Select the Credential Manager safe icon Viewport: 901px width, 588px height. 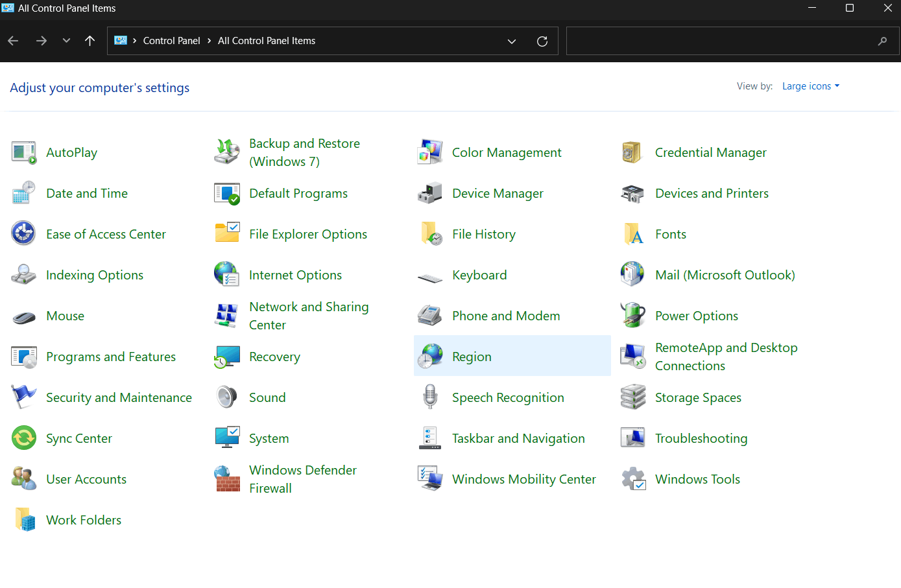(x=632, y=152)
